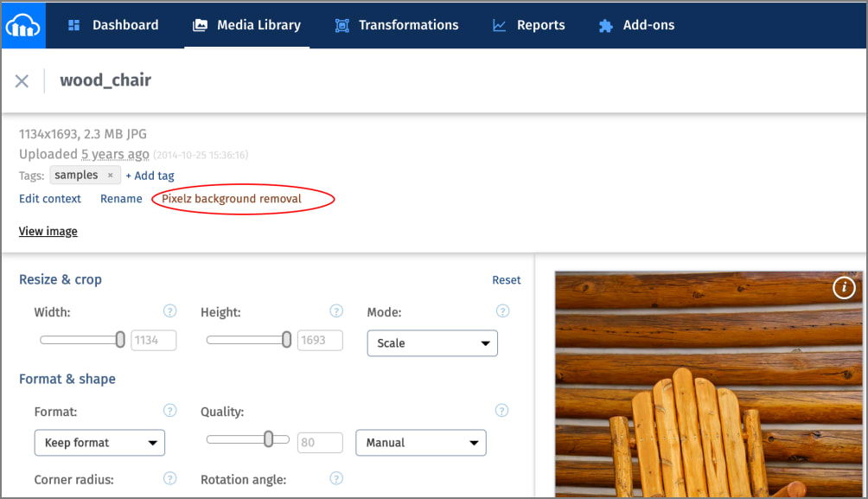Expand the Mode dropdown set to Scale
The width and height of the screenshot is (868, 499).
[432, 343]
